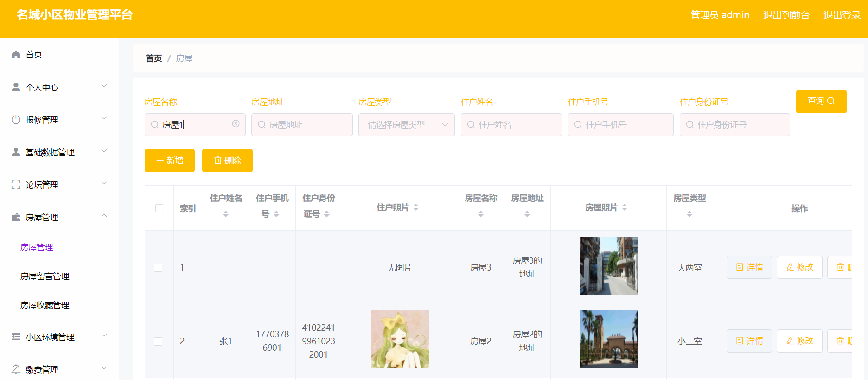Clear the 房屋名称 search field with x icon

pos(236,124)
